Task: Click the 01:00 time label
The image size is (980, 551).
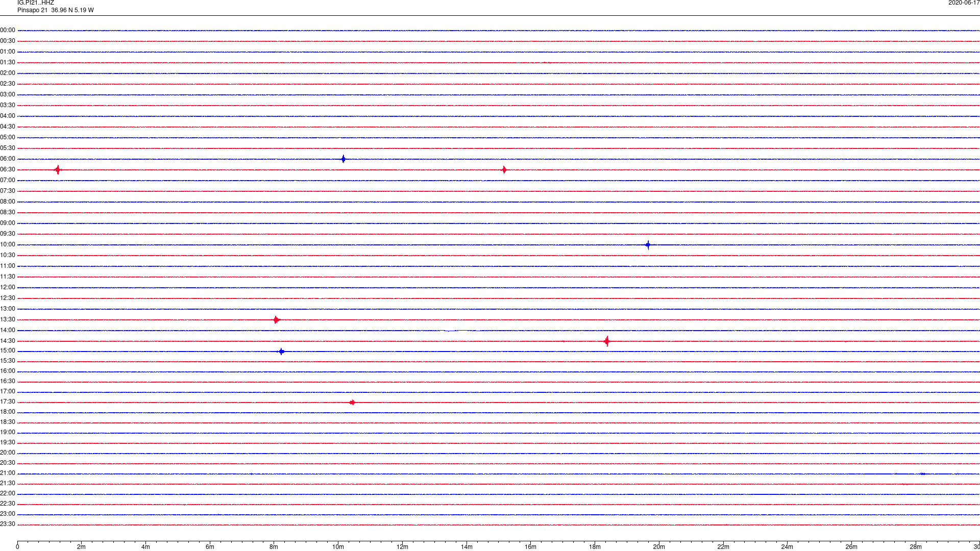Action: (8, 52)
